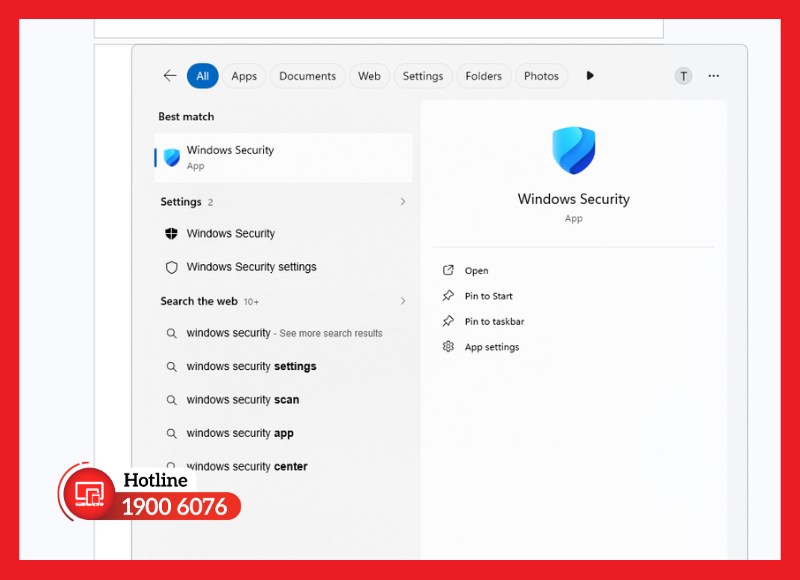The width and height of the screenshot is (800, 580).
Task: Switch to the Folders filter tab
Action: [x=483, y=76]
